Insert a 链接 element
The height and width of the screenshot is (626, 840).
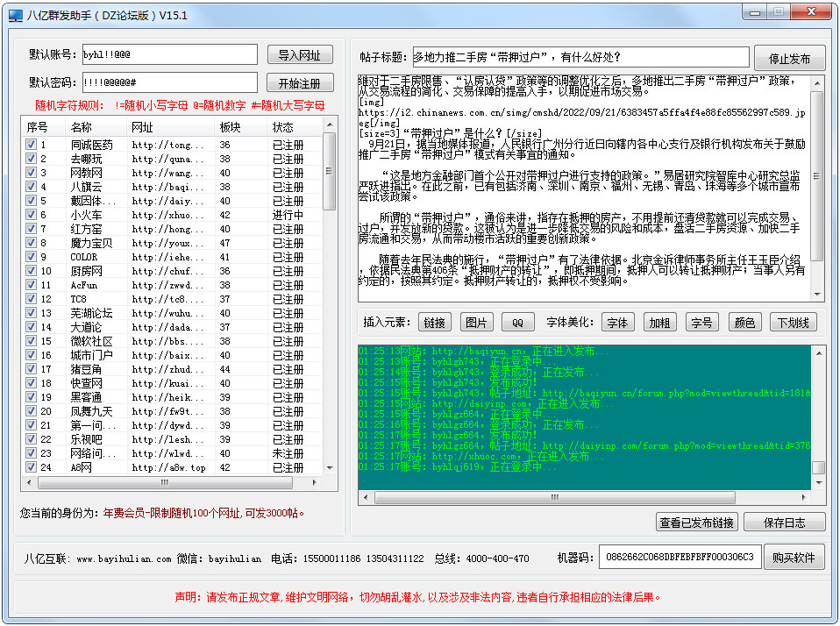point(434,323)
